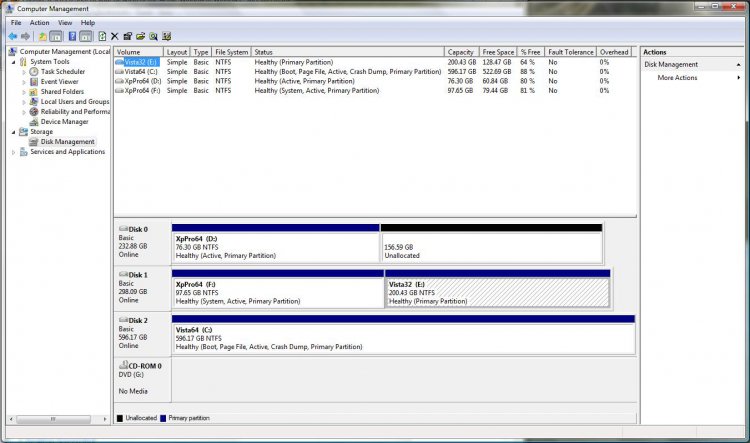The width and height of the screenshot is (750, 443).
Task: Expand the Services and Applications node
Action: [13, 152]
